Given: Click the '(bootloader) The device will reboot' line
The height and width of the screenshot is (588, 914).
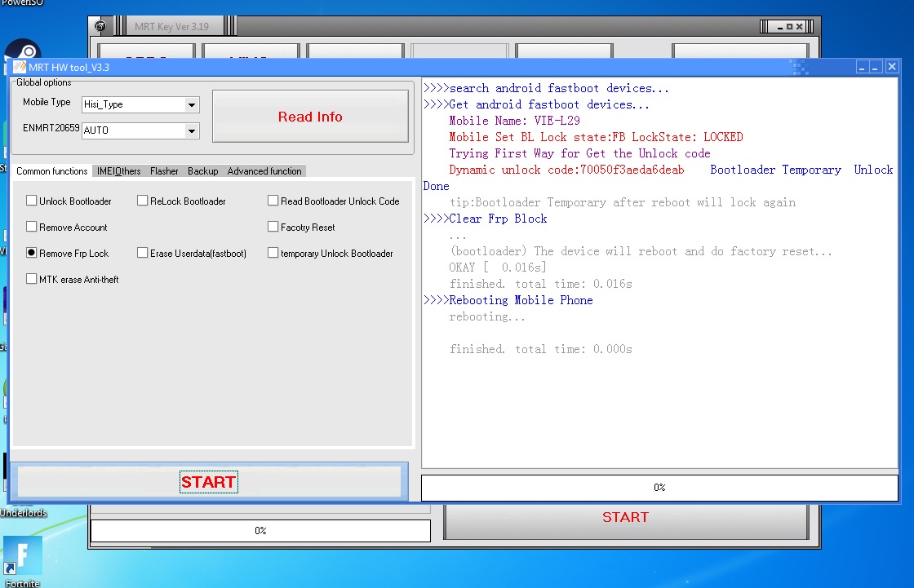Looking at the screenshot, I should (641, 251).
